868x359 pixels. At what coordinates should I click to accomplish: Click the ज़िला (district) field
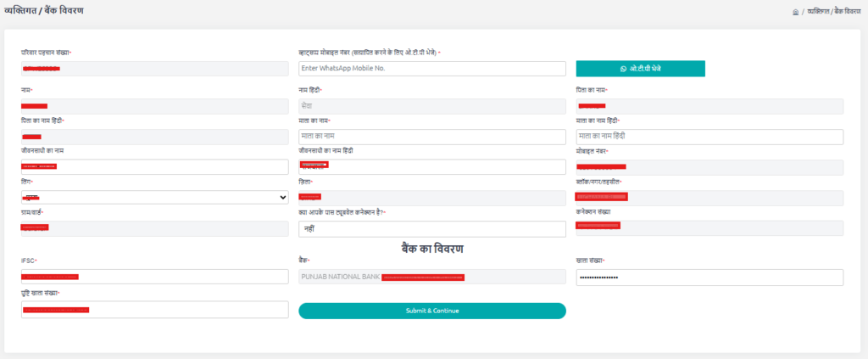pyautogui.click(x=431, y=197)
